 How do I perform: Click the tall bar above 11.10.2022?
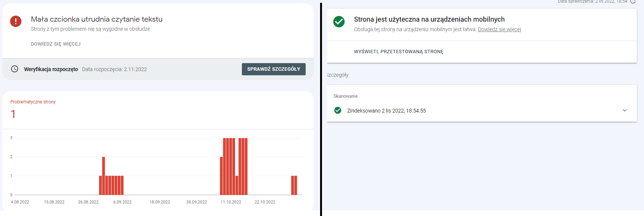[231, 166]
